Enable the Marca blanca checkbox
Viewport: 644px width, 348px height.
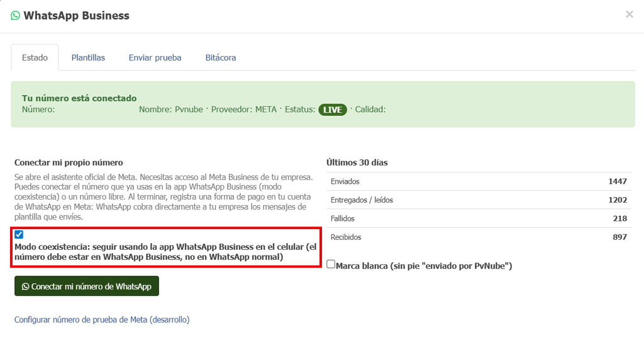click(x=331, y=264)
